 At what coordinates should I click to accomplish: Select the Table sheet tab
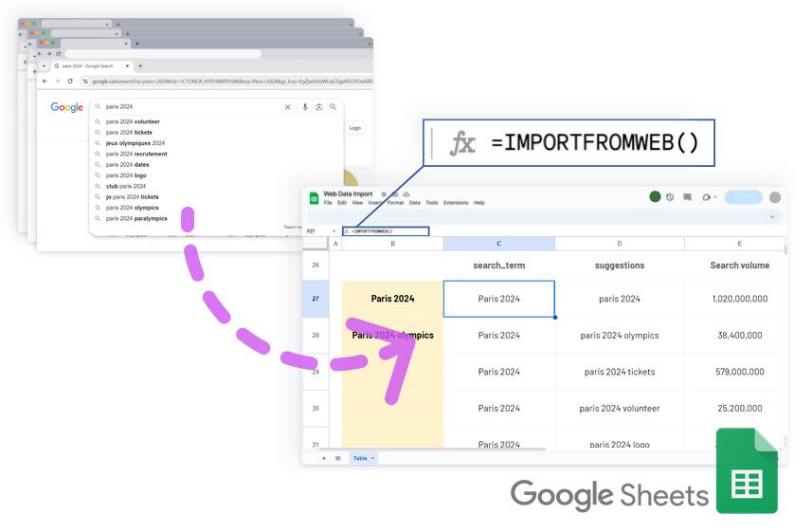pyautogui.click(x=363, y=458)
